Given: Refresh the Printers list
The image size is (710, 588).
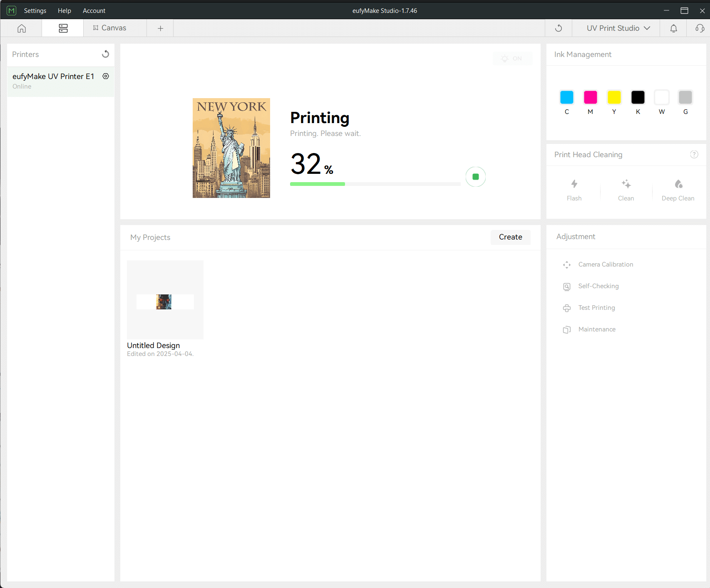Looking at the screenshot, I should pos(106,54).
